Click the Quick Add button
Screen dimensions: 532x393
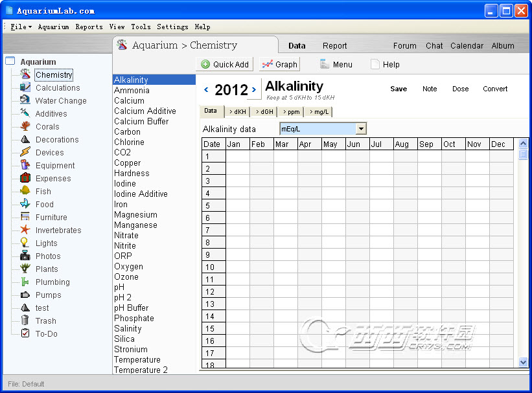(225, 64)
